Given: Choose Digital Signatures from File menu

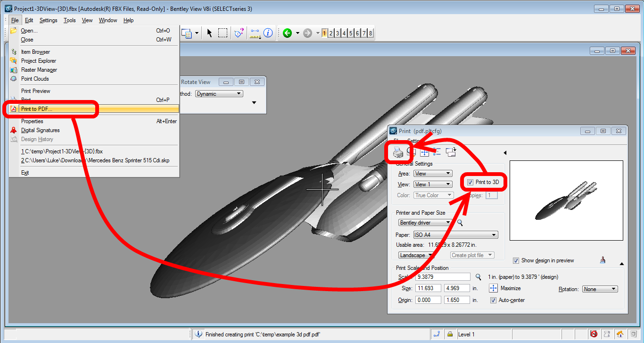Looking at the screenshot, I should click(x=94, y=130).
